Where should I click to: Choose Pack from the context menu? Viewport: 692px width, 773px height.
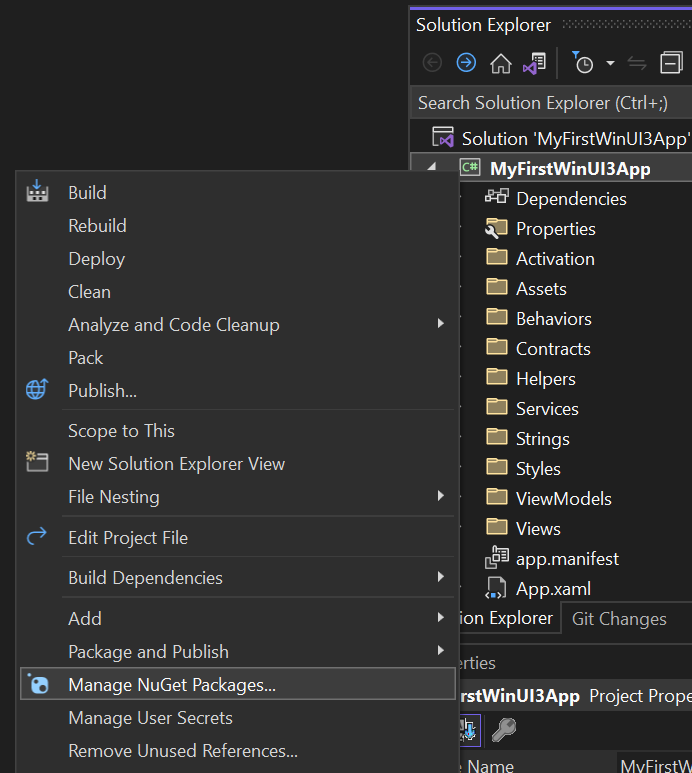tap(86, 358)
